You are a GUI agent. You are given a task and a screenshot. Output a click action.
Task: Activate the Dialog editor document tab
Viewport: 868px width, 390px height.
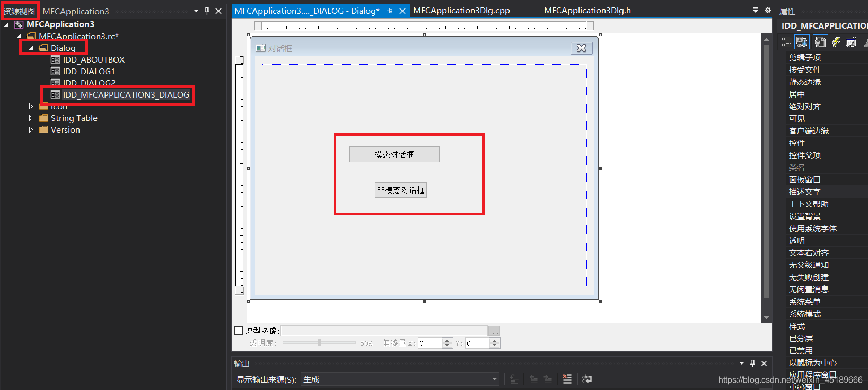(x=307, y=11)
